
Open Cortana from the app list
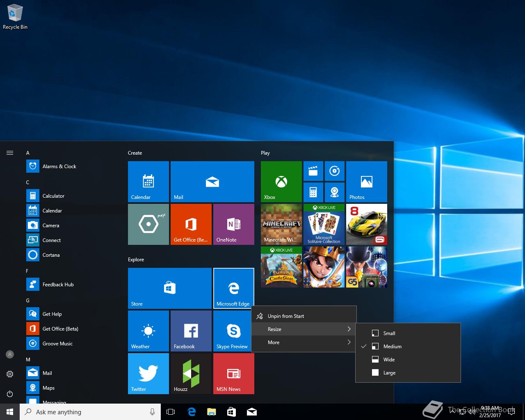point(73,255)
